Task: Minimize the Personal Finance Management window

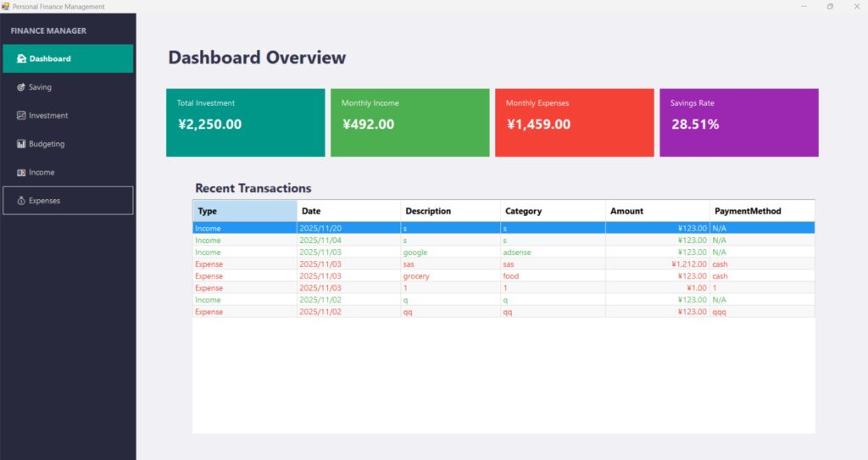Action: coord(804,6)
